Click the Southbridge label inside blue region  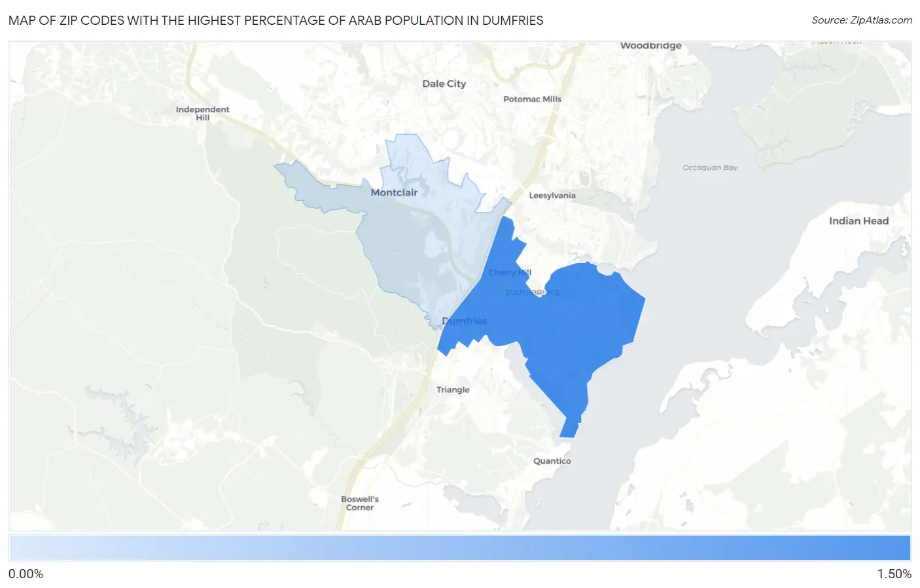point(533,293)
